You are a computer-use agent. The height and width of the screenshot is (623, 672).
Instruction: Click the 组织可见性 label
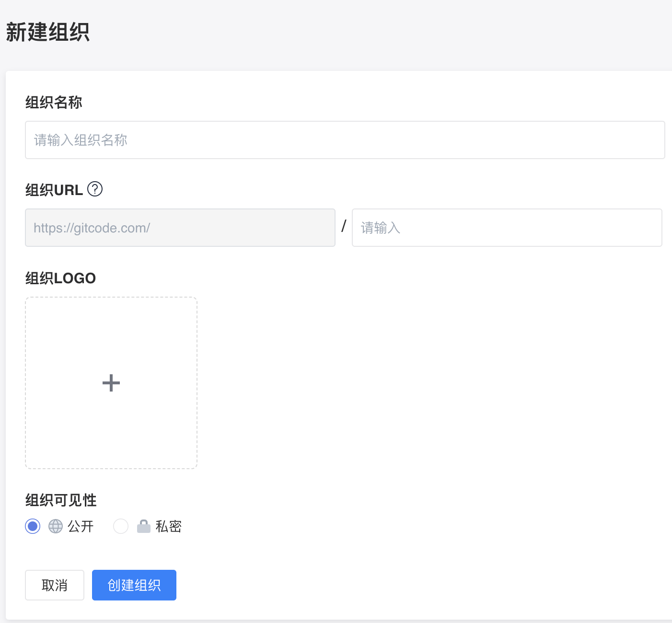coord(61,500)
